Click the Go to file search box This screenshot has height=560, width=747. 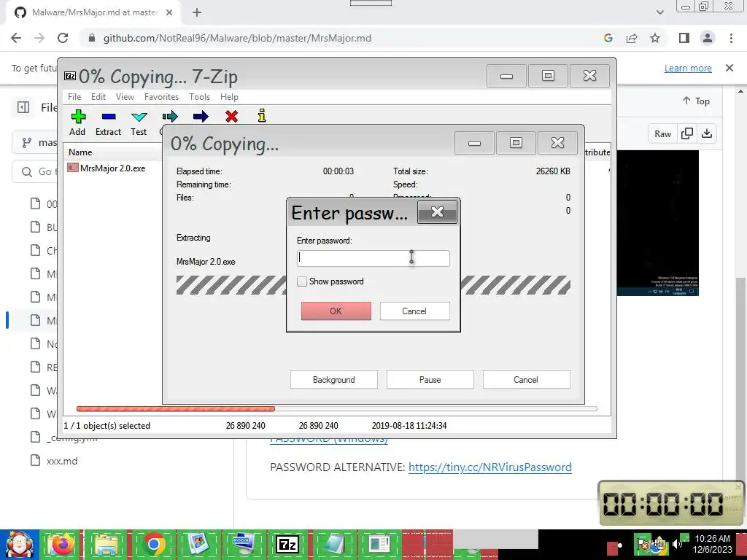pos(36,171)
